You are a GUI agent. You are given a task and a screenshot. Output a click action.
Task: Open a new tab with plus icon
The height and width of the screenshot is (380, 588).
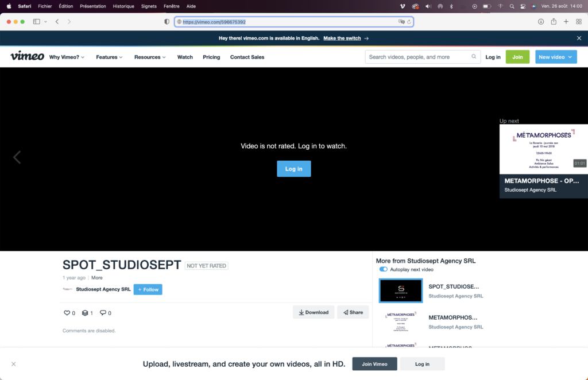[566, 22]
